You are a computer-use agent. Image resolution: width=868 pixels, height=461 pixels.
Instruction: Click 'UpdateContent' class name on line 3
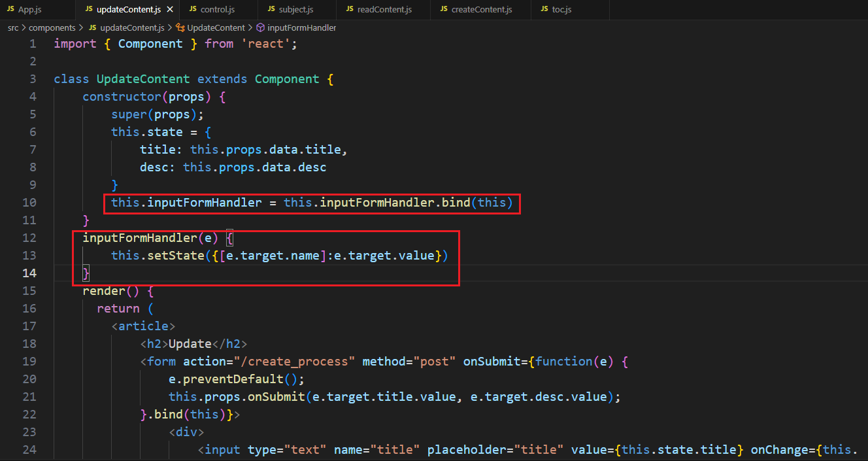(143, 79)
